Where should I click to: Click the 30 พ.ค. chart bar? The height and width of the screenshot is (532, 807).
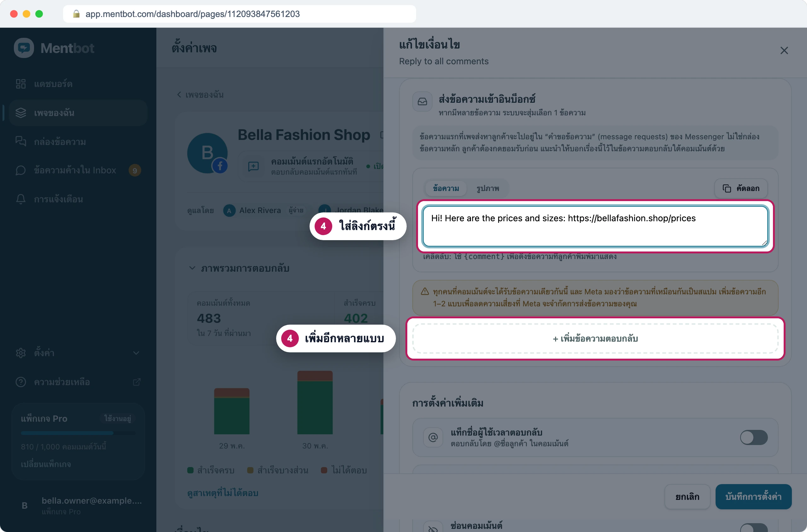click(315, 402)
